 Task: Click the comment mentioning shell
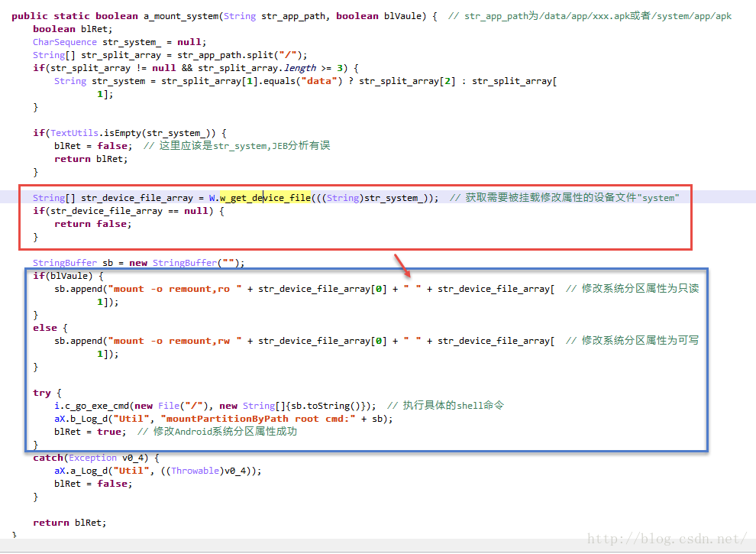pyautogui.click(x=445, y=406)
